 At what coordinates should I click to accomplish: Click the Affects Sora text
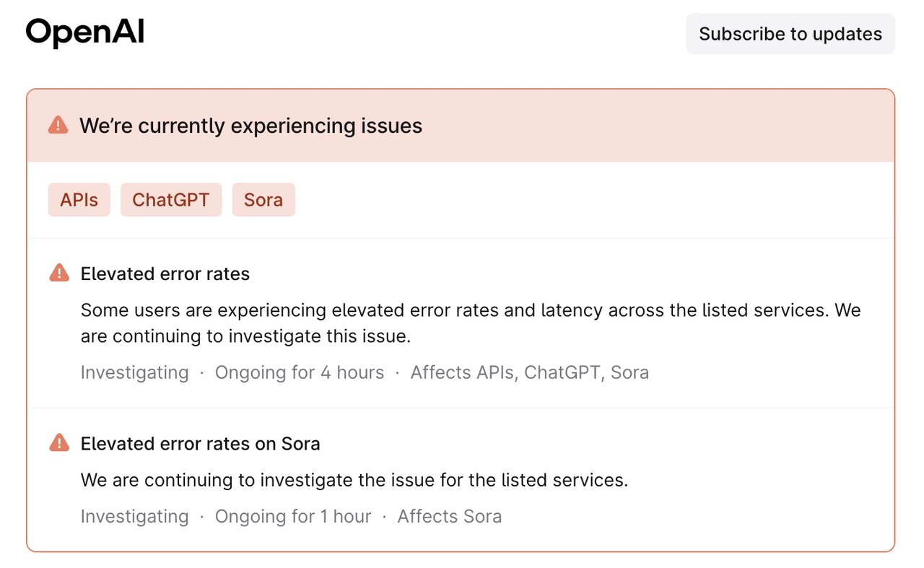click(450, 517)
